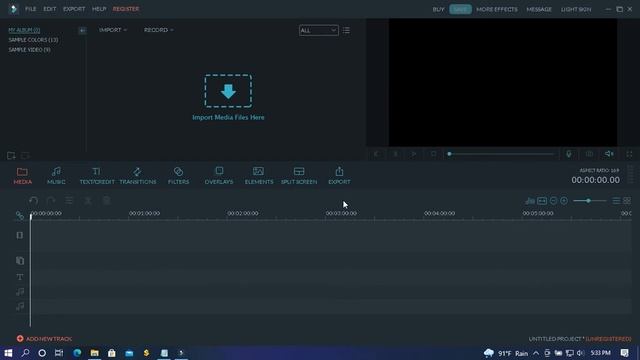The height and width of the screenshot is (360, 640).
Task: Select the text track T icon
Action: pyautogui.click(x=20, y=277)
